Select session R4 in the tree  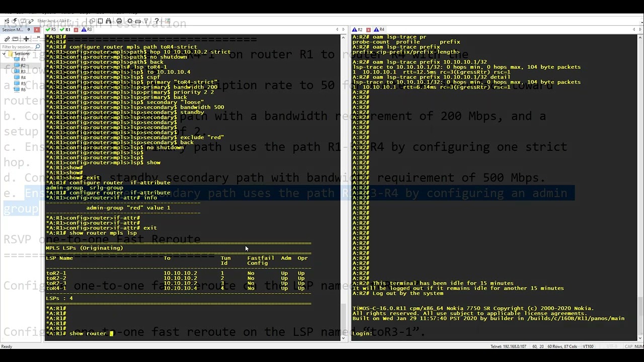tap(23, 77)
